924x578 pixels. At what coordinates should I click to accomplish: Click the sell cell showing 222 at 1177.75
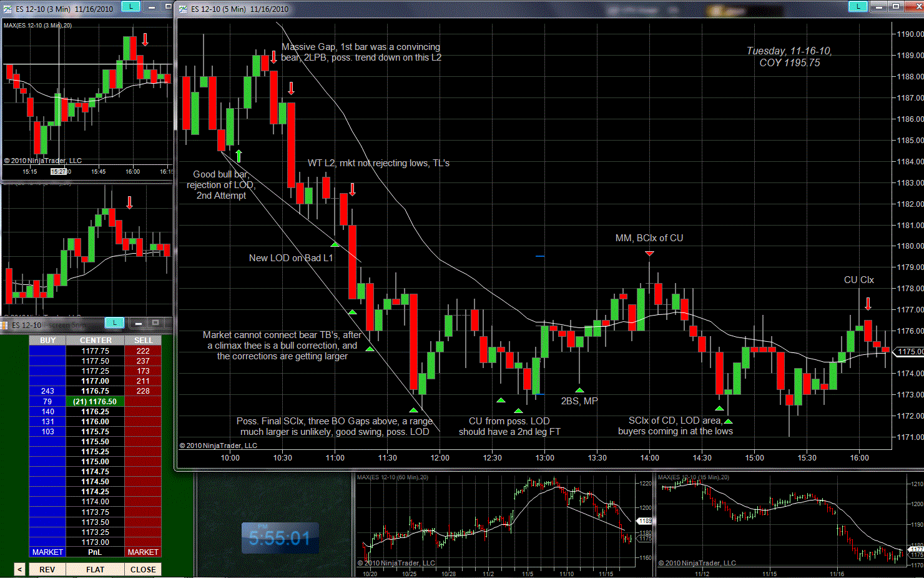(143, 351)
